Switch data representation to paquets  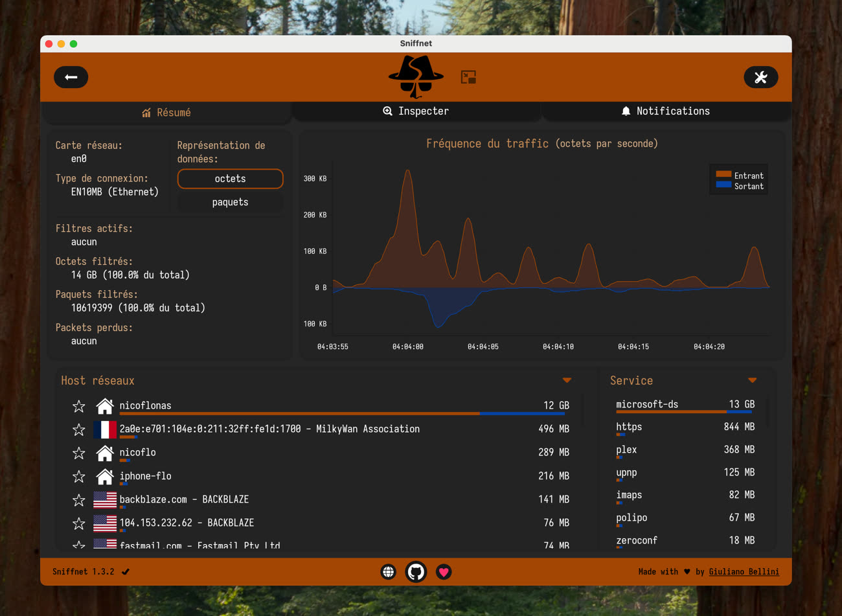(230, 201)
